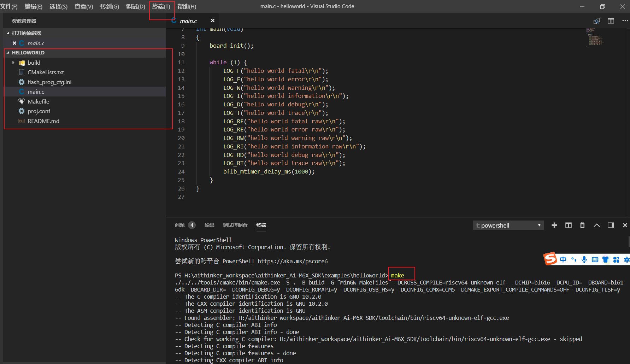Open the 选择(S) menu

tap(59, 6)
